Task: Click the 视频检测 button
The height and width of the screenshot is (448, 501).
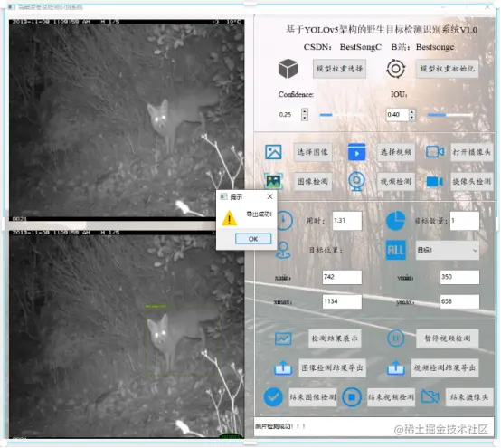Action: click(x=396, y=182)
